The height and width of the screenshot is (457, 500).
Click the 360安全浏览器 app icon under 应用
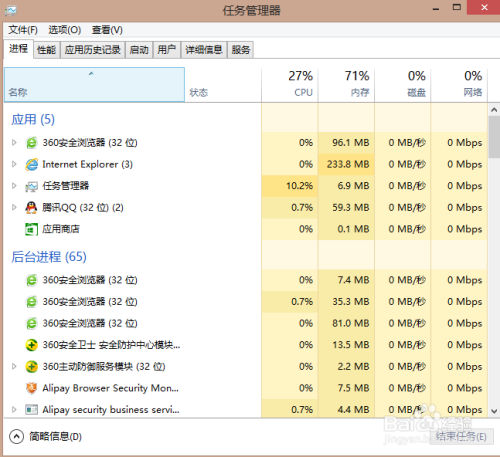(32, 143)
